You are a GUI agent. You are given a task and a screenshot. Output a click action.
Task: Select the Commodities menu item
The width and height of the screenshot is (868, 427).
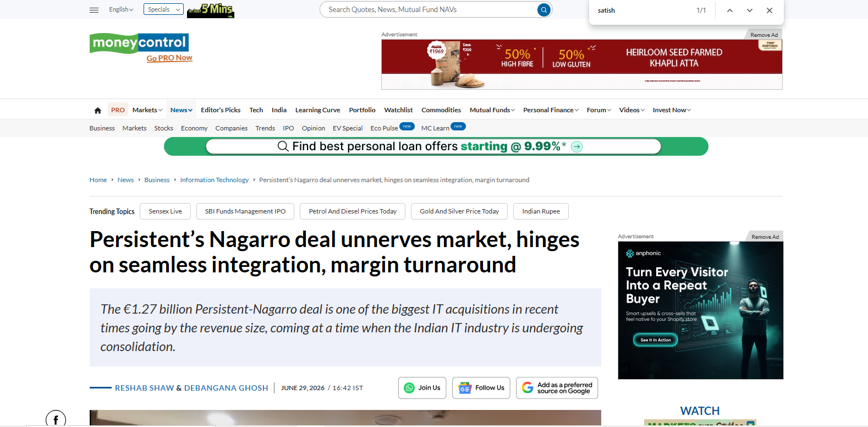tap(441, 110)
